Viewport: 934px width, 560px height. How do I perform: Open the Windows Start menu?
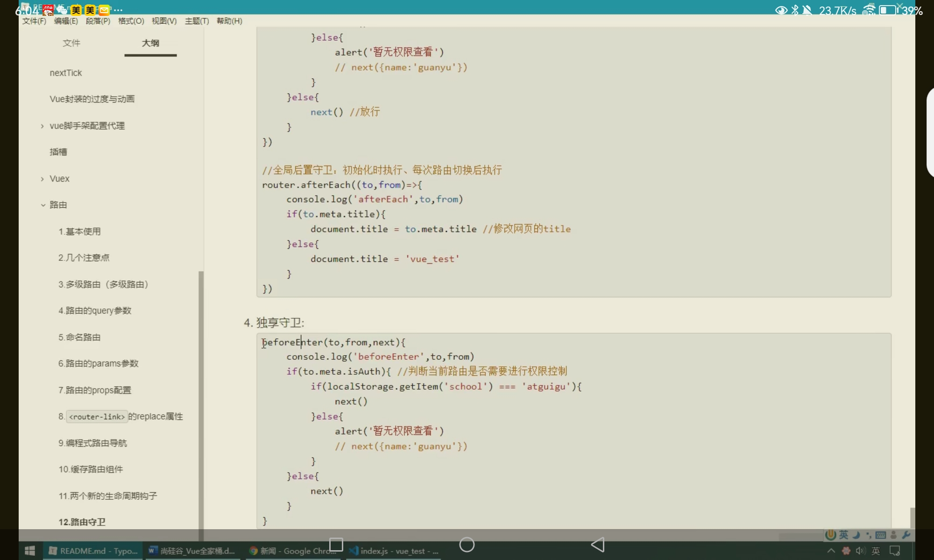click(x=30, y=551)
